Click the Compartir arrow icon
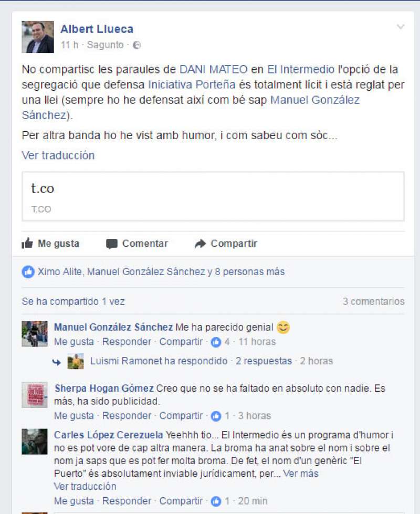 point(200,244)
